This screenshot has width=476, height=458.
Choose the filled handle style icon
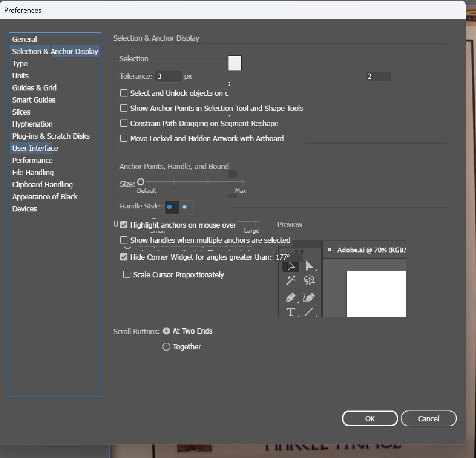click(x=172, y=207)
